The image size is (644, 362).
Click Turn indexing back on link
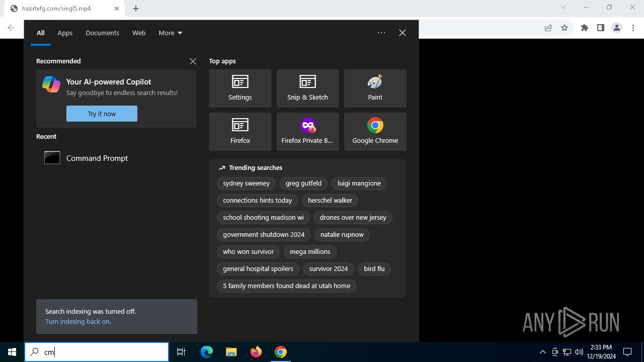coord(78,321)
